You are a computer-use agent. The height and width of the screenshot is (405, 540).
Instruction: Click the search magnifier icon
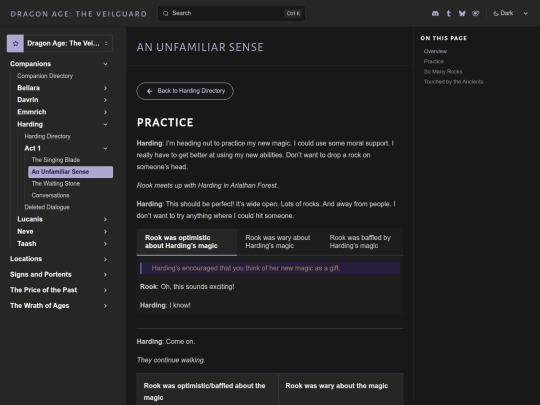click(166, 13)
